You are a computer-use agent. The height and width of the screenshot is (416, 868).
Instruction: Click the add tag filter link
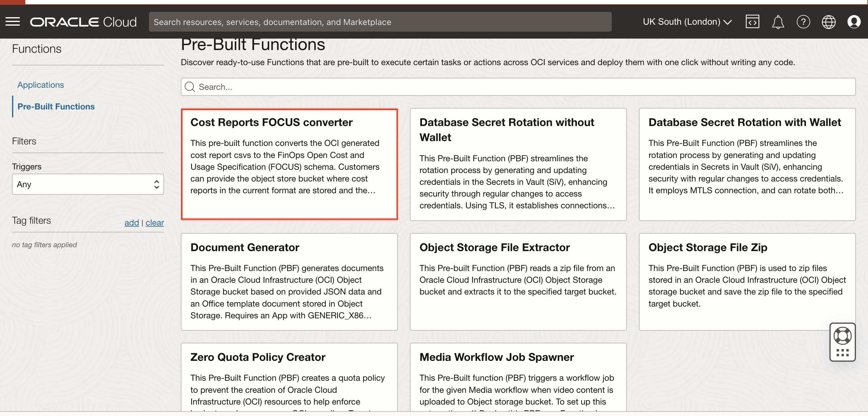coord(131,223)
